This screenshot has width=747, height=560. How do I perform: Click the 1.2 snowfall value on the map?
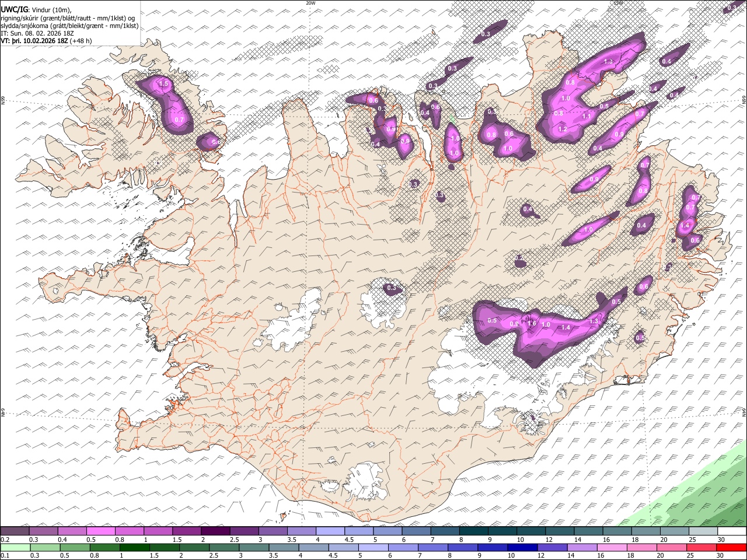tap(563, 129)
